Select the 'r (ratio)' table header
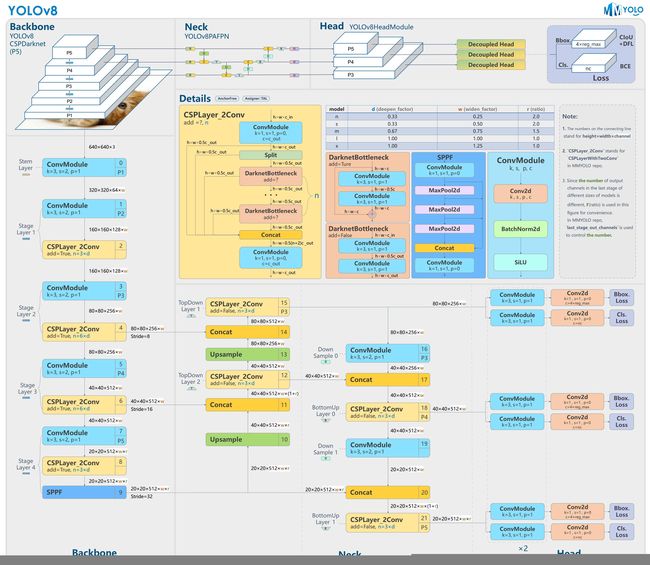650x565 pixels. coord(536,109)
